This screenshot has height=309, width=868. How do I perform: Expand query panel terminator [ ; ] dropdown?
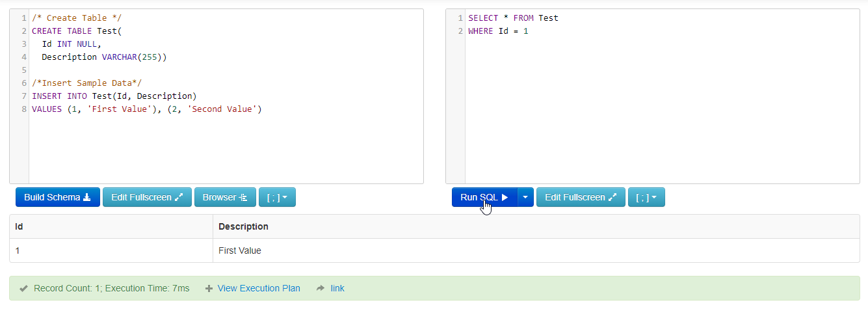[646, 197]
